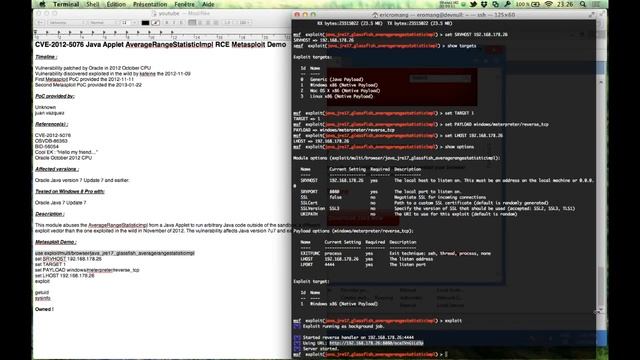Click the TextEdit ruler at mark 10
The height and width of the screenshot is (360, 640).
pos(151,38)
